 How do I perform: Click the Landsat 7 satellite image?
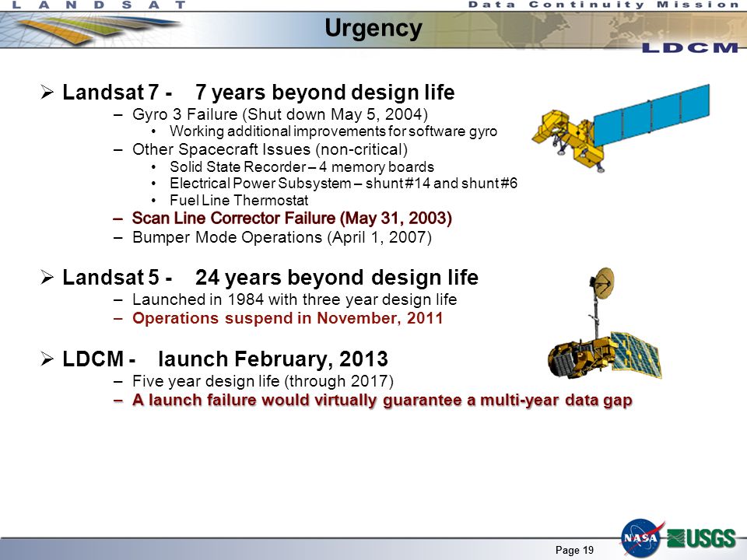[x=621, y=128]
